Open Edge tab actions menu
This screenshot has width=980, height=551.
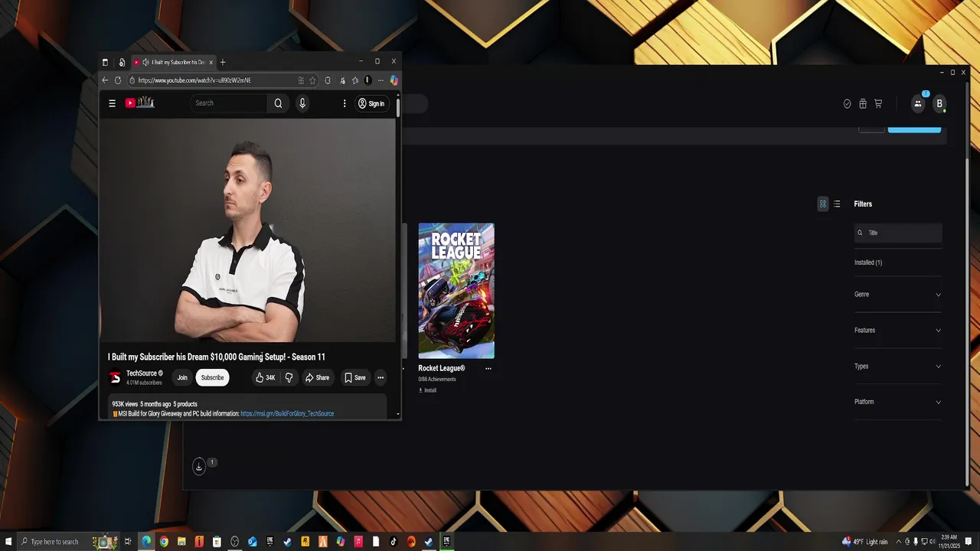105,62
